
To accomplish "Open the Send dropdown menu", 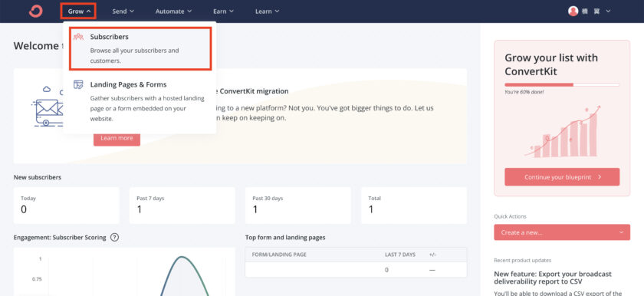I will 123,11.
